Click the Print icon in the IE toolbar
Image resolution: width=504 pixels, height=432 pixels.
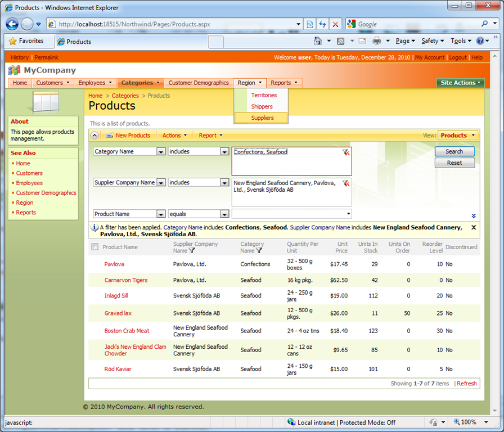coord(376,41)
